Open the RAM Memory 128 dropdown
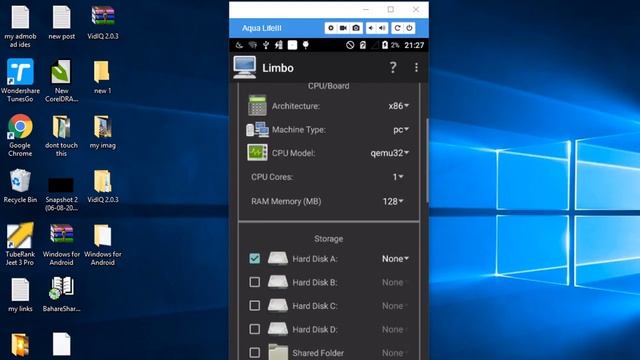The height and width of the screenshot is (360, 640). pos(393,201)
